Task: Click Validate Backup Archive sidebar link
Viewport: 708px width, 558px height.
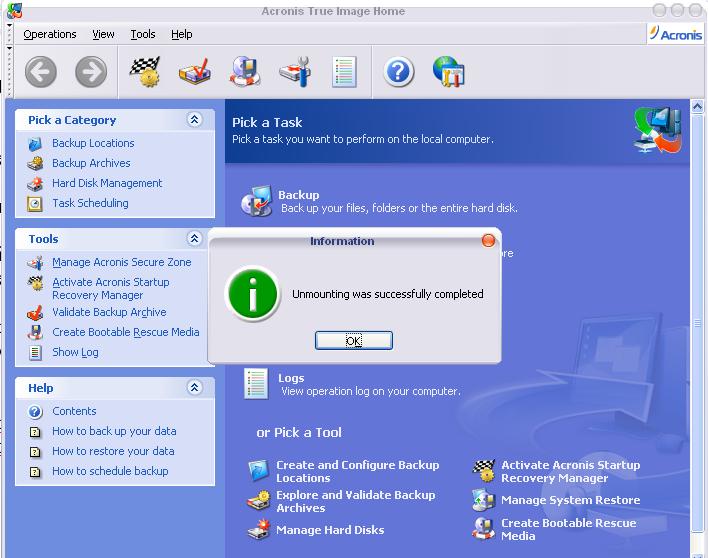Action: point(109,312)
